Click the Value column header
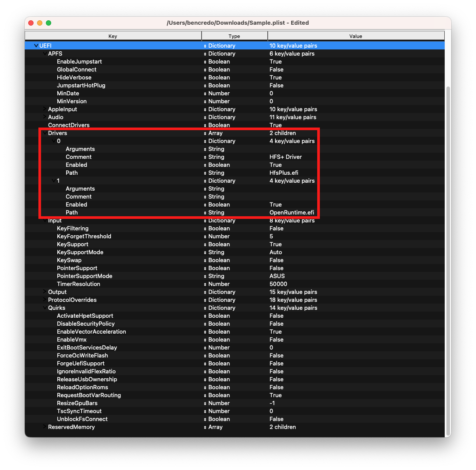The image size is (476, 470). coord(356,36)
